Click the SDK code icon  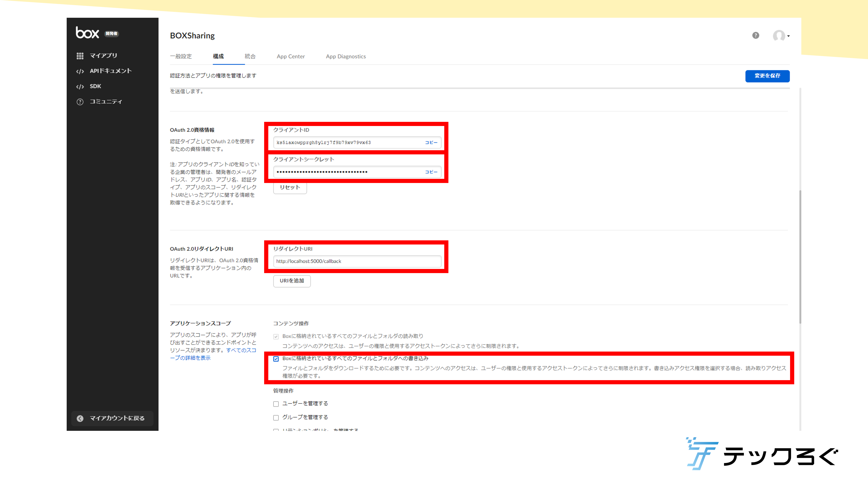80,87
